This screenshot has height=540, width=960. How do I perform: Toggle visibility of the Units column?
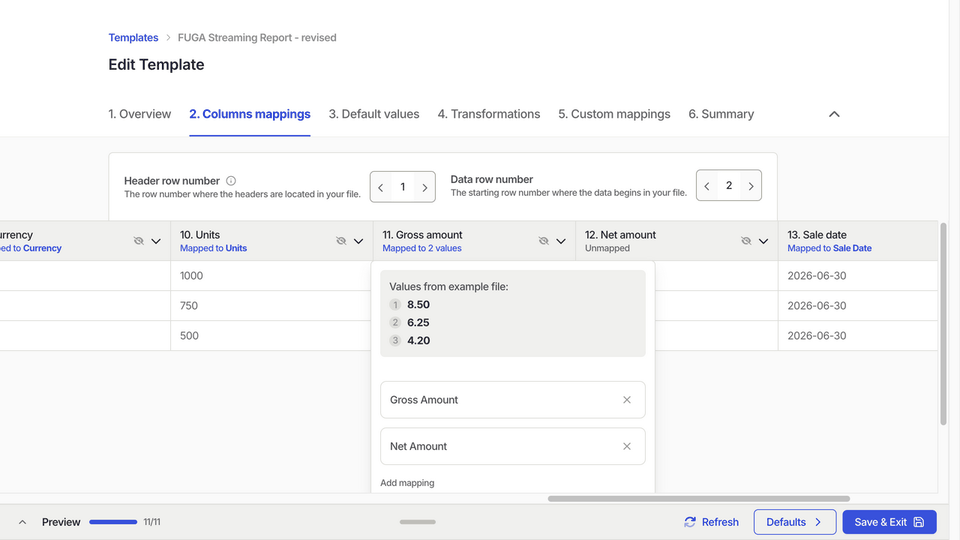[341, 241]
